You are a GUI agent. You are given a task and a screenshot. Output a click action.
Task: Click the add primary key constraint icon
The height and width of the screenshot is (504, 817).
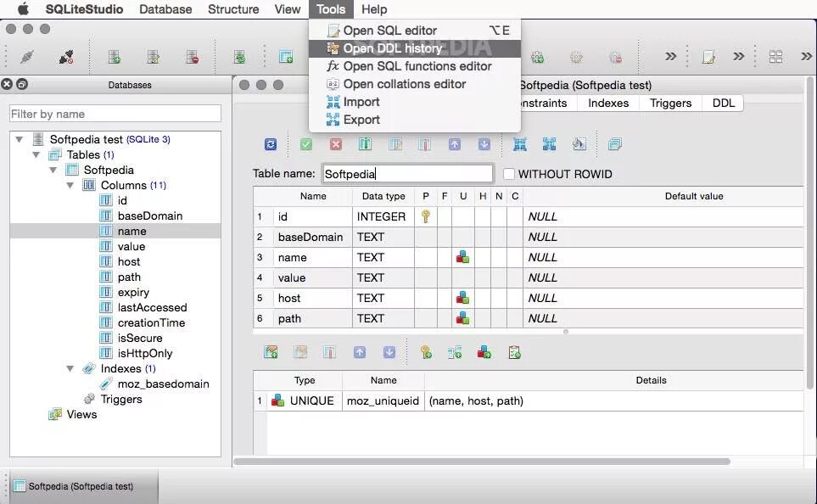(426, 353)
